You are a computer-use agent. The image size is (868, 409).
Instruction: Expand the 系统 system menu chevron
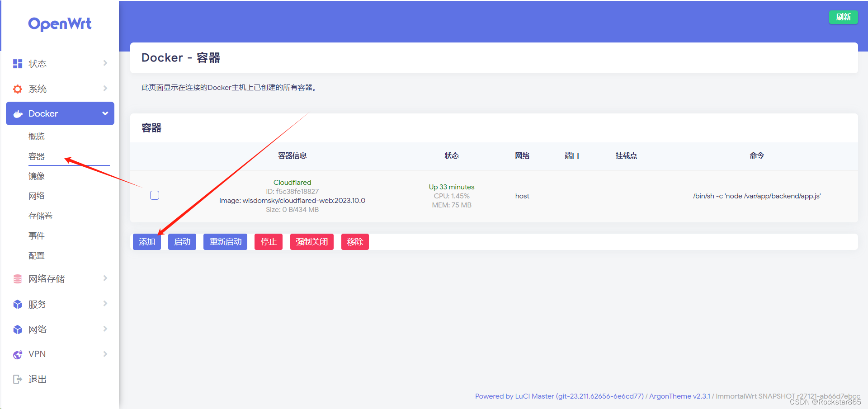pos(104,89)
